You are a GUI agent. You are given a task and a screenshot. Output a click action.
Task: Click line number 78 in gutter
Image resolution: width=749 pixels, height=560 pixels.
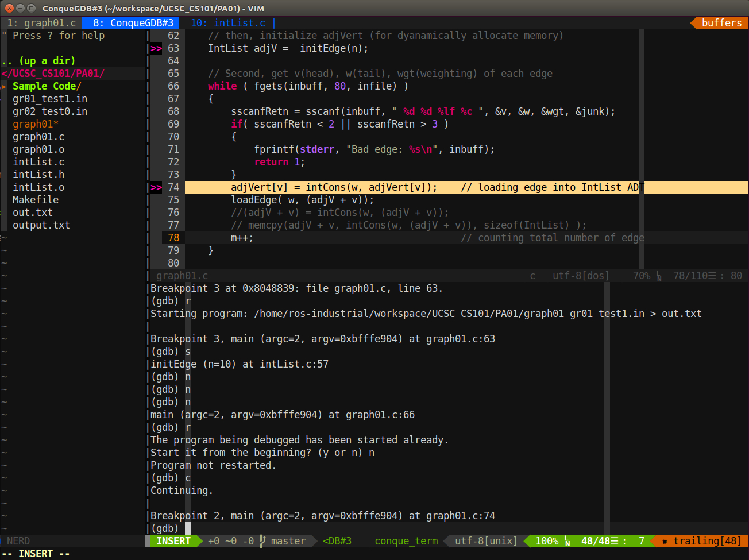pos(173,238)
